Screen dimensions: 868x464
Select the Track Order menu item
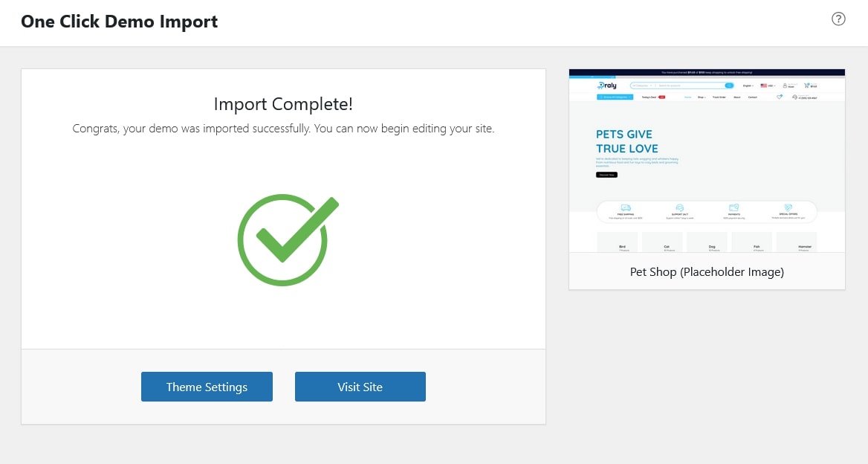[719, 97]
